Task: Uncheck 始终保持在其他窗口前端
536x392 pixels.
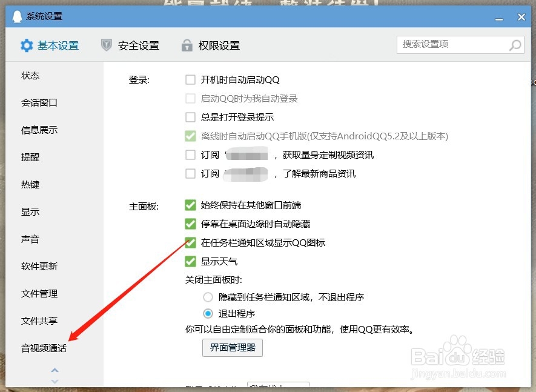Action: 190,205
